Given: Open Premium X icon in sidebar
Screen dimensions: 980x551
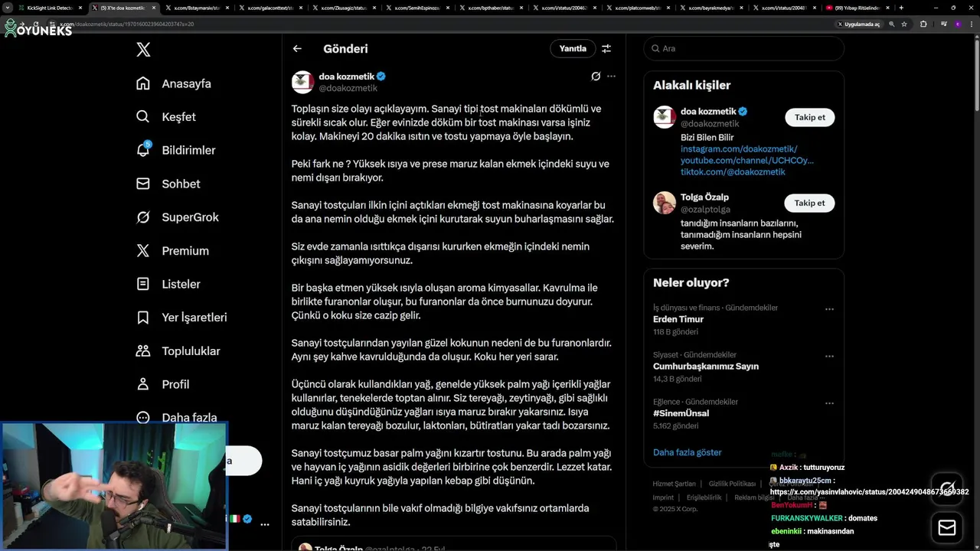Looking at the screenshot, I should coord(143,250).
